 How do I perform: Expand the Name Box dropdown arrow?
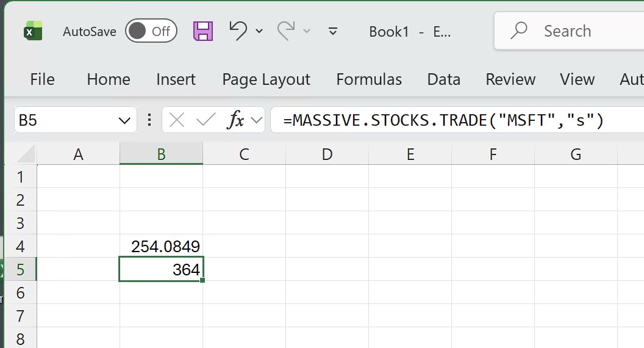pyautogui.click(x=124, y=120)
